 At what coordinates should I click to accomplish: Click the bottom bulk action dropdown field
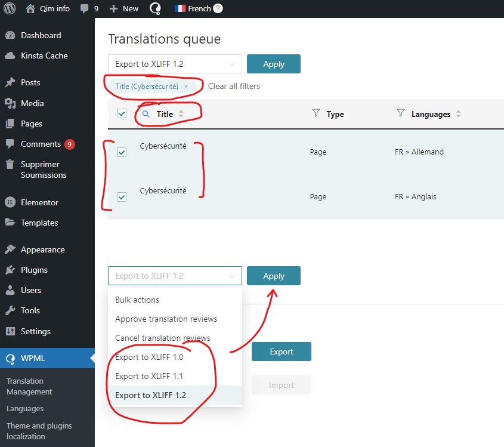coord(175,276)
